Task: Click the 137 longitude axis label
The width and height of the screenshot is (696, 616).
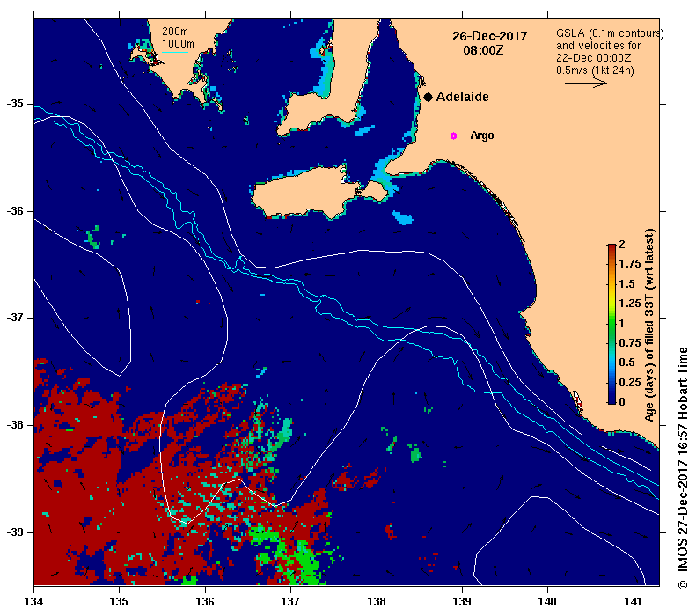Action: 290,601
